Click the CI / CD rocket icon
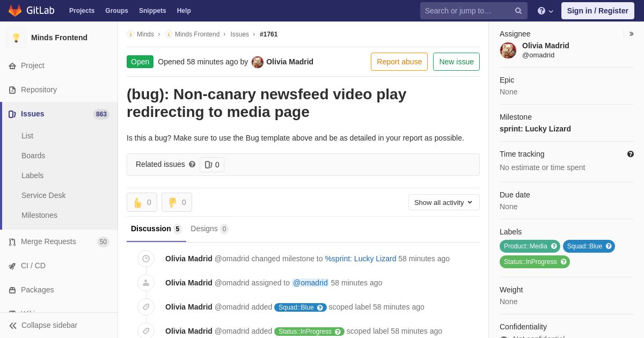The height and width of the screenshot is (338, 644). [12, 266]
